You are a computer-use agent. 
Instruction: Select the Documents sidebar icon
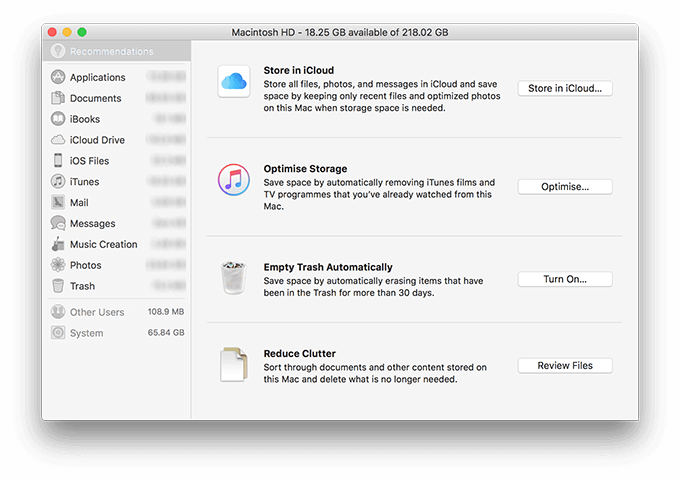click(58, 98)
